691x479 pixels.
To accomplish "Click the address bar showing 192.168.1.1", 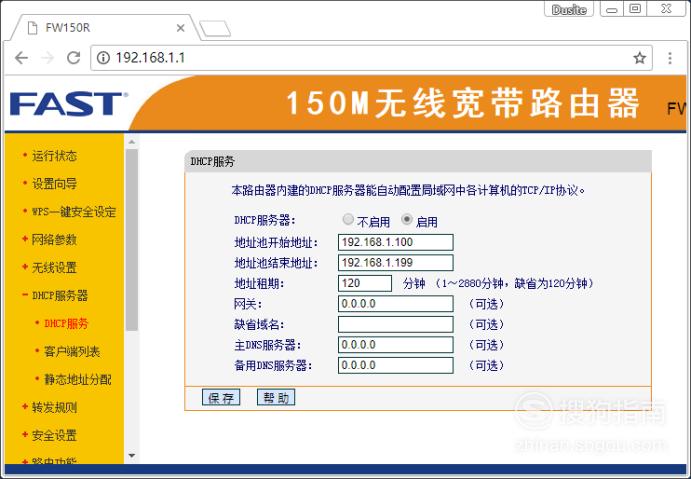I will pos(370,58).
